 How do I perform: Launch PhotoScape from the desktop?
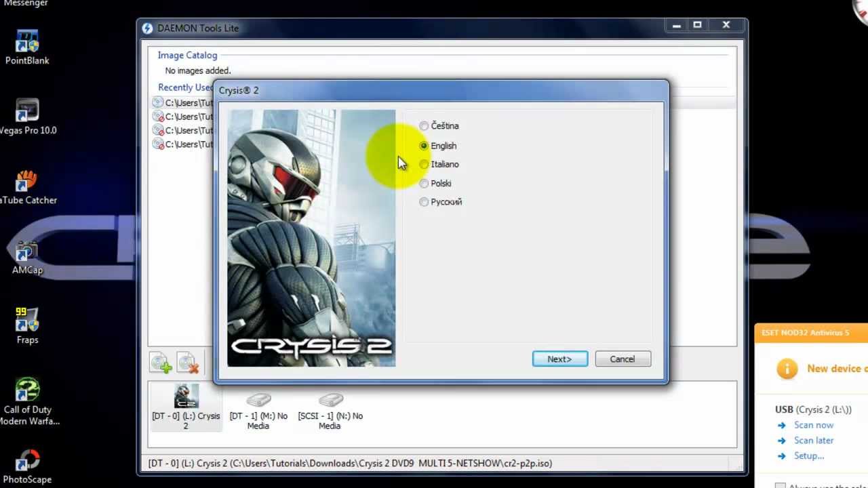[27, 466]
